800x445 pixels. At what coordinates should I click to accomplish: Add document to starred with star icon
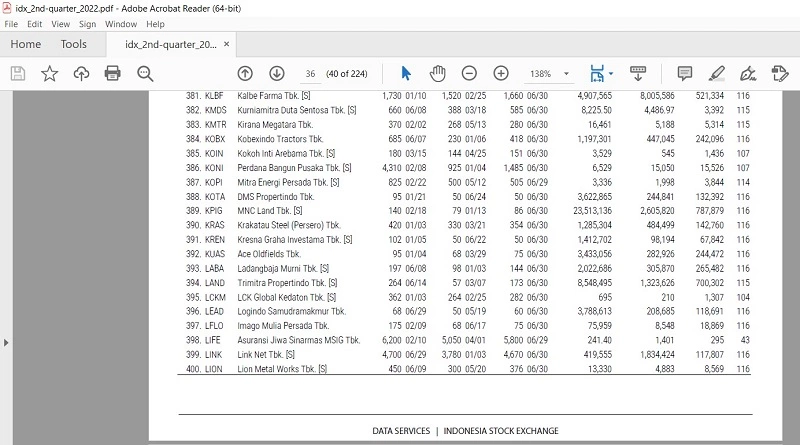tap(49, 73)
